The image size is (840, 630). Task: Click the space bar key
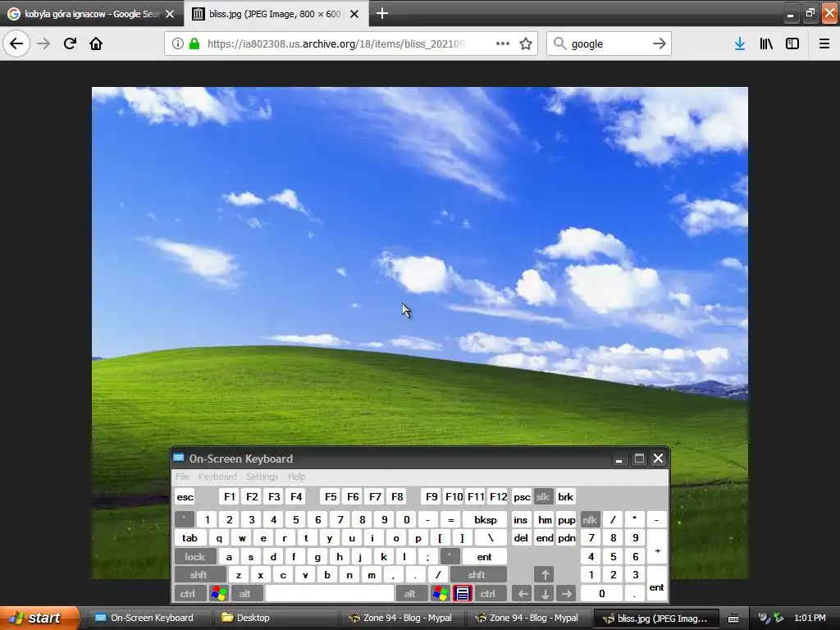330,594
